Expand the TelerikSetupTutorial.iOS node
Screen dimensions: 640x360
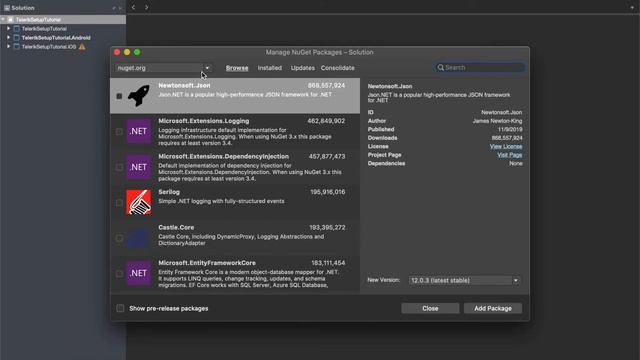point(8,47)
